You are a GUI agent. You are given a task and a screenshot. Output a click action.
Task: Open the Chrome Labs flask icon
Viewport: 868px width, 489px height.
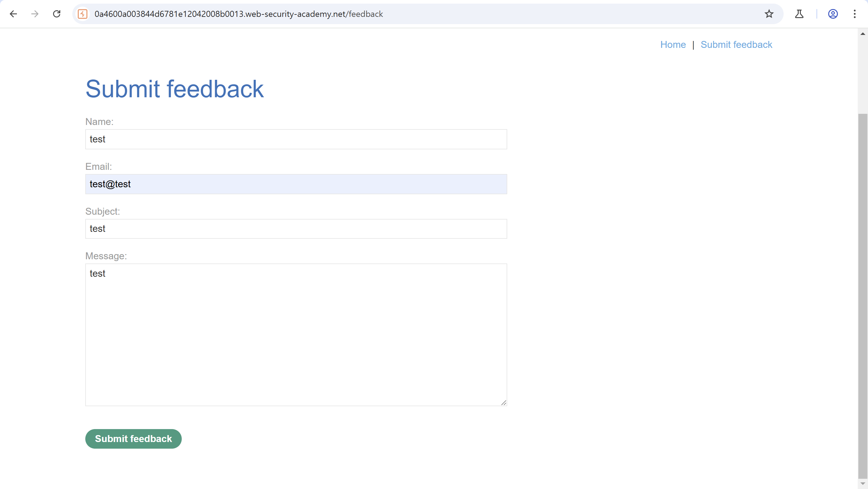click(799, 14)
